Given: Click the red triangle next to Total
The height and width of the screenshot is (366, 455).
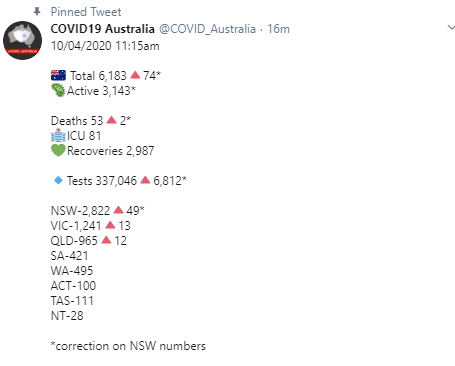Looking at the screenshot, I should [x=135, y=75].
